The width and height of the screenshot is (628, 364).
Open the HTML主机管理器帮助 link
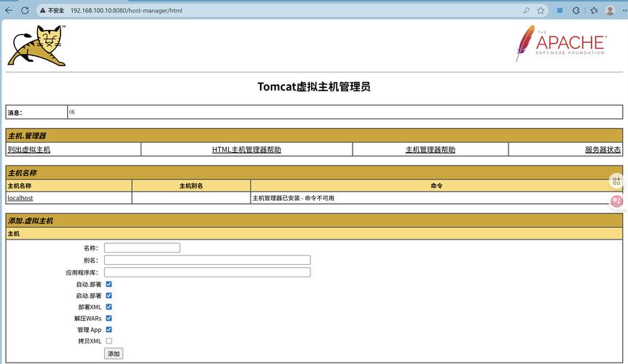(x=246, y=149)
